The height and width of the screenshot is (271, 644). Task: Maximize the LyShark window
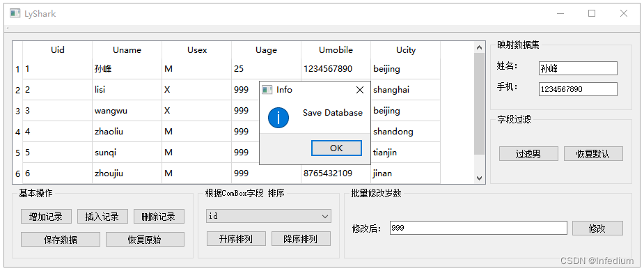click(x=592, y=13)
